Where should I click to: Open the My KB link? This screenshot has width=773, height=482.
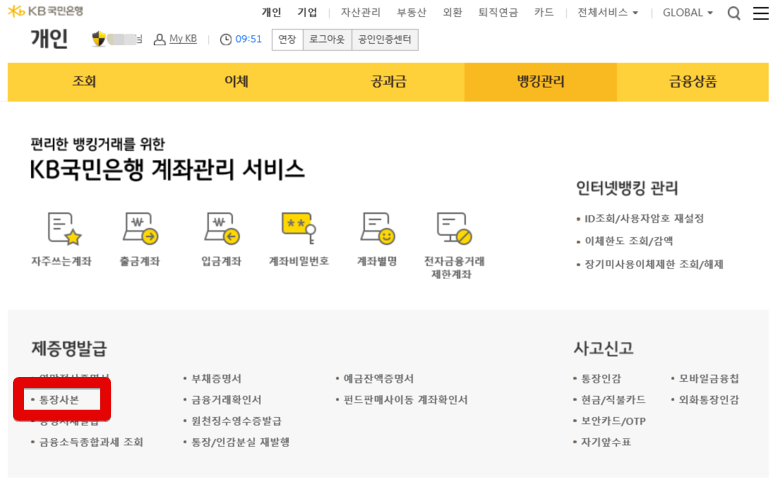183,39
